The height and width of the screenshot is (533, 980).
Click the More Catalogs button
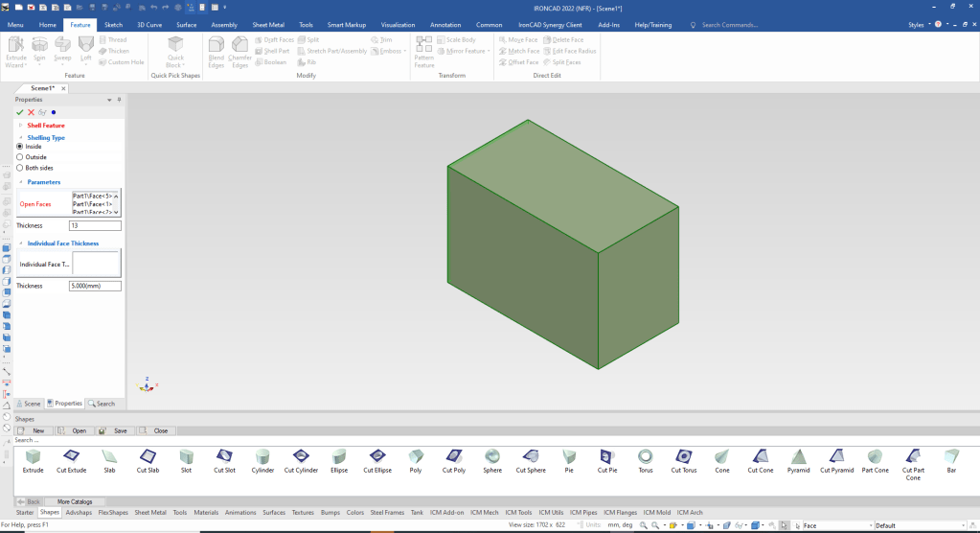click(75, 501)
